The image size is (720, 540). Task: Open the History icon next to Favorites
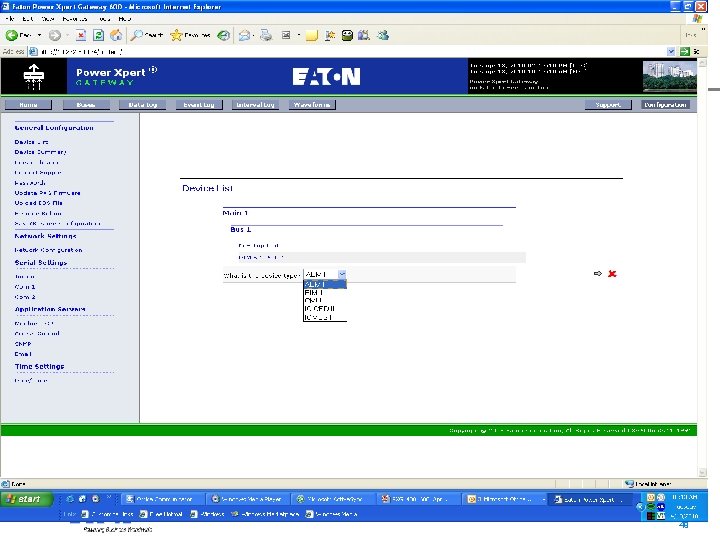pos(224,35)
